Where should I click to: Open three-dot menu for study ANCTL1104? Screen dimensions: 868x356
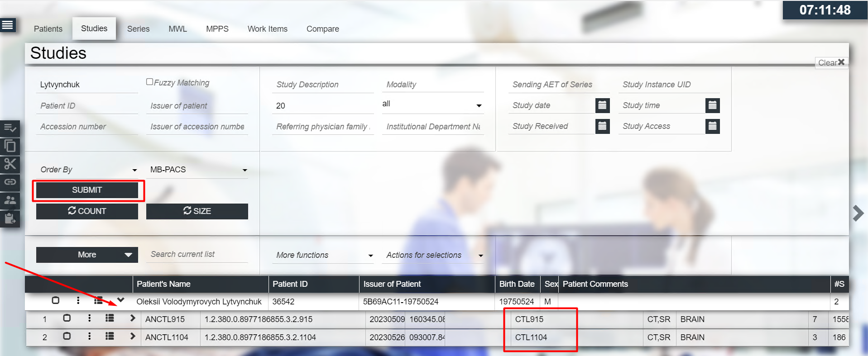[89, 336]
